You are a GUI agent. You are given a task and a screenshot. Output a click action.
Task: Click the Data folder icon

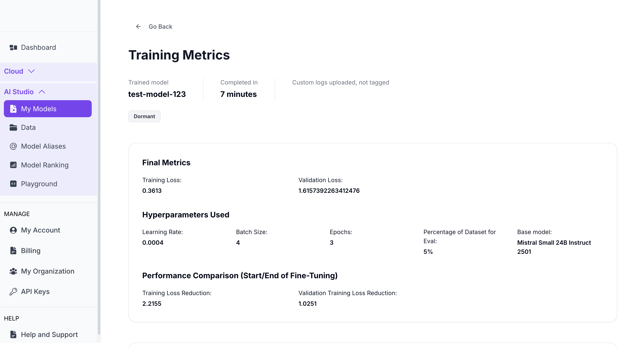pos(13,127)
